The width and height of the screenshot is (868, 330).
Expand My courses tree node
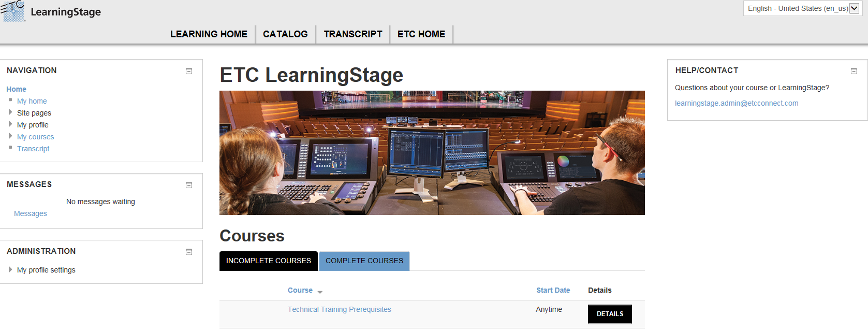10,136
